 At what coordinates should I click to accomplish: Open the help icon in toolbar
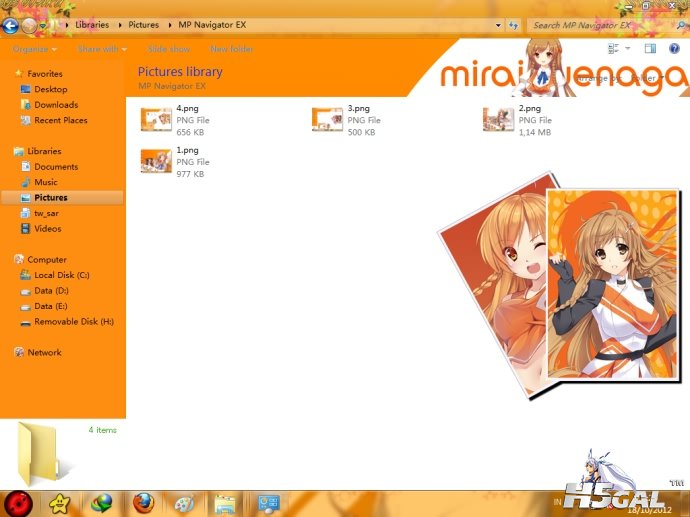click(x=673, y=48)
